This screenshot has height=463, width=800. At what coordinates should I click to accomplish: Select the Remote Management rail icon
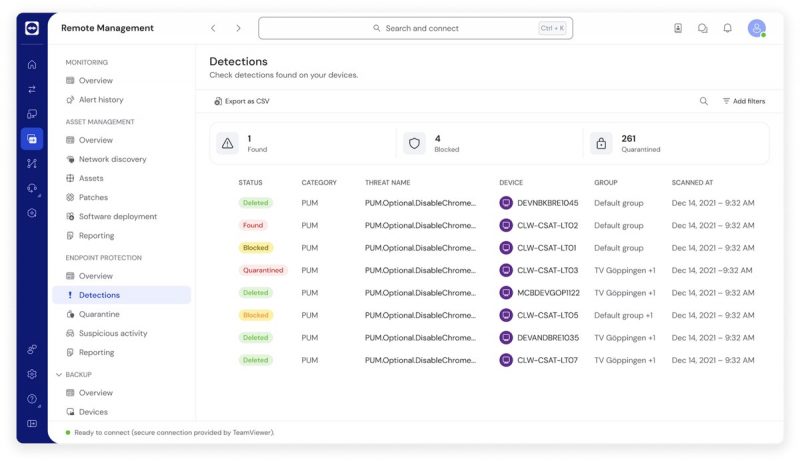pyautogui.click(x=32, y=139)
